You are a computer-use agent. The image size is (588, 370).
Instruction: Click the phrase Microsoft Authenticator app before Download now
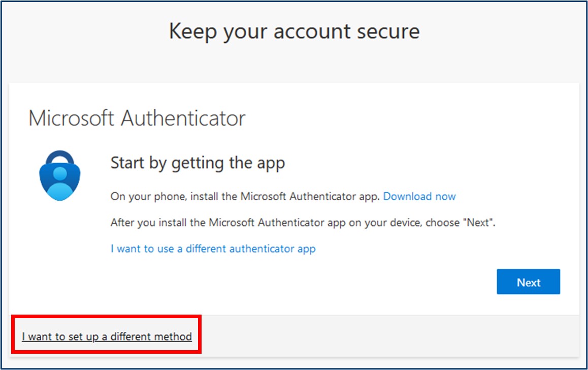310,196
